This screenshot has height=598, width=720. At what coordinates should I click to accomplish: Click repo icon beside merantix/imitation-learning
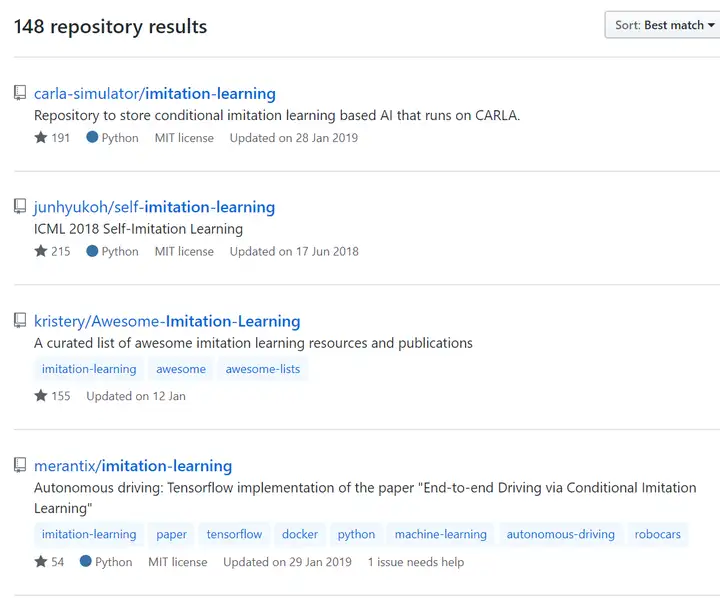pyautogui.click(x=20, y=466)
